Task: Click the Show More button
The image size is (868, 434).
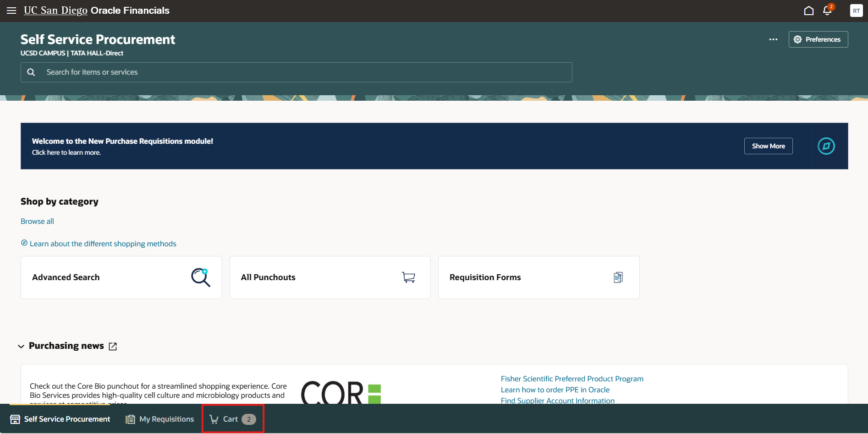Action: (768, 146)
